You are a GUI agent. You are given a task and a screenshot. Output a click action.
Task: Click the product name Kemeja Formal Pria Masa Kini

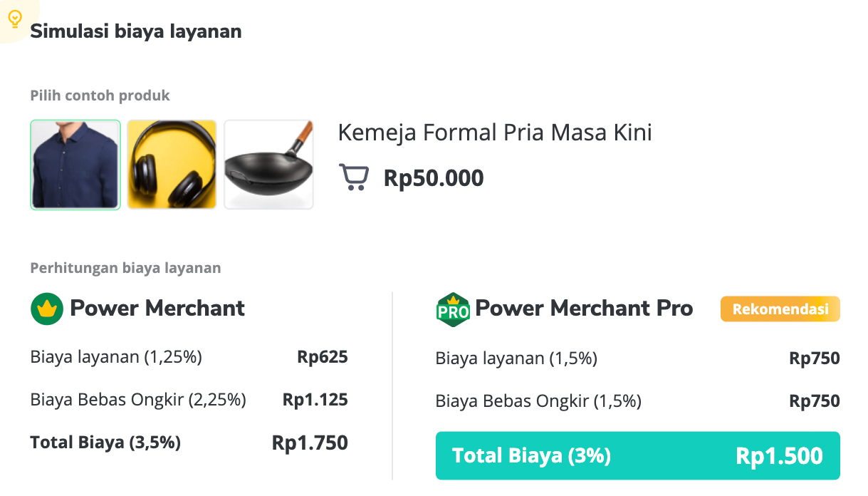(x=495, y=133)
